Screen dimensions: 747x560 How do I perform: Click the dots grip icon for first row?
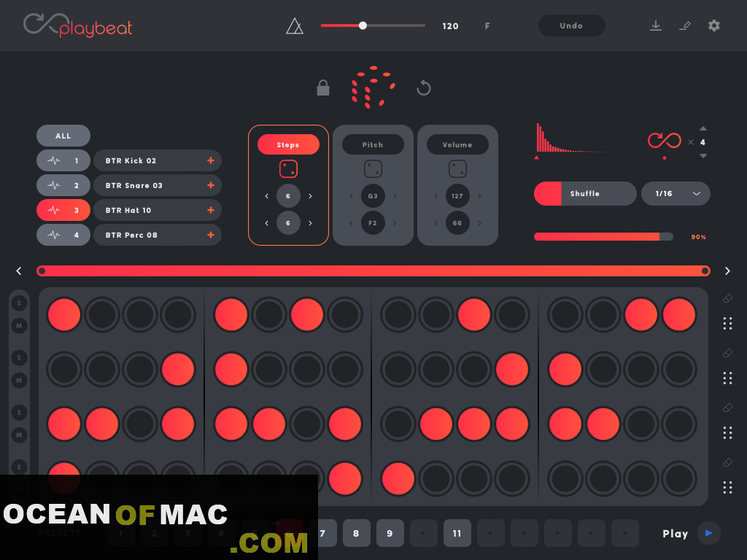(x=727, y=324)
